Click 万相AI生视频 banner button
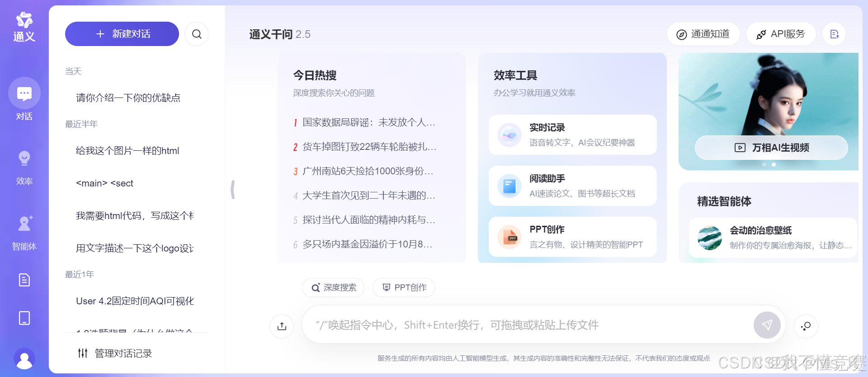The height and width of the screenshot is (377, 868). (771, 148)
